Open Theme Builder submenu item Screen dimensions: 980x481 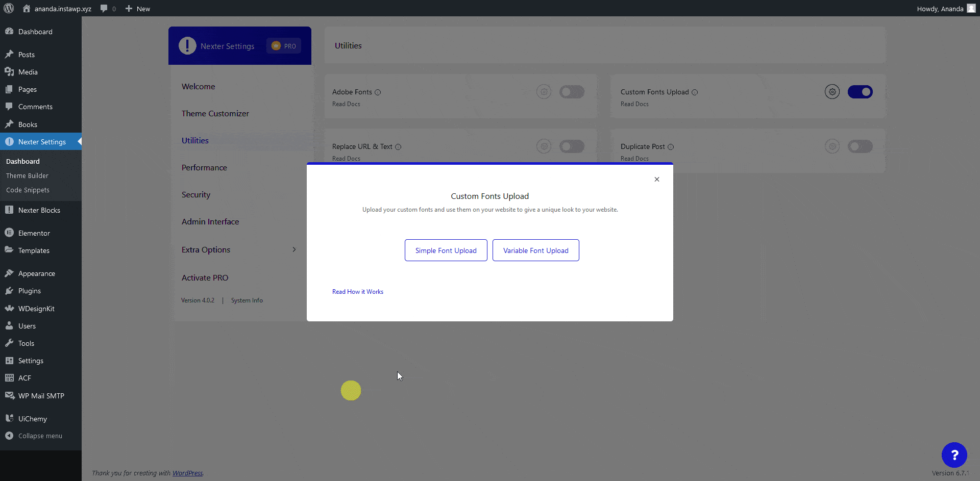pyautogui.click(x=27, y=175)
